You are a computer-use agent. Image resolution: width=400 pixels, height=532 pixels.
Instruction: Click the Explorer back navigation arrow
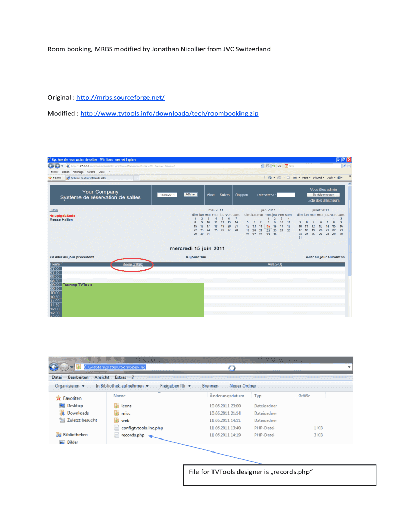(55, 367)
